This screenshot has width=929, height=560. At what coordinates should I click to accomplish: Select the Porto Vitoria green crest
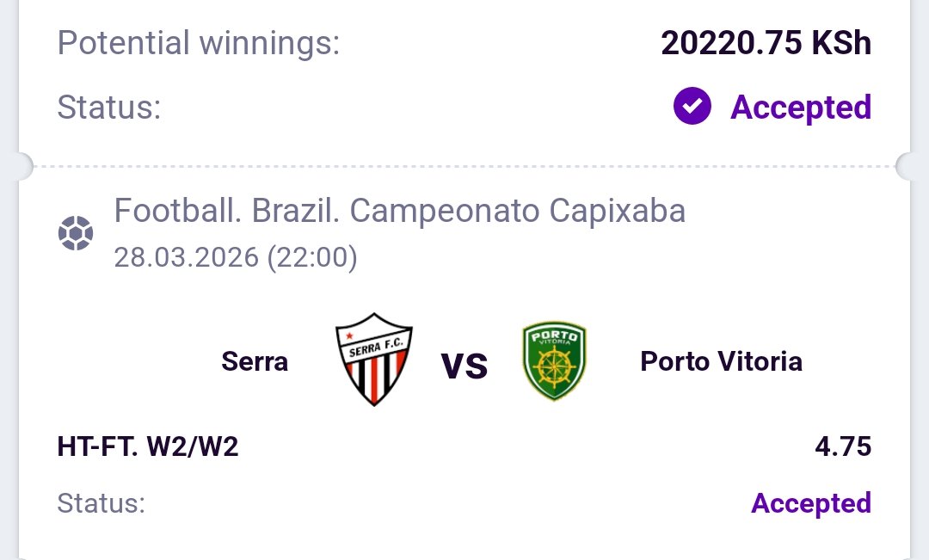point(554,362)
